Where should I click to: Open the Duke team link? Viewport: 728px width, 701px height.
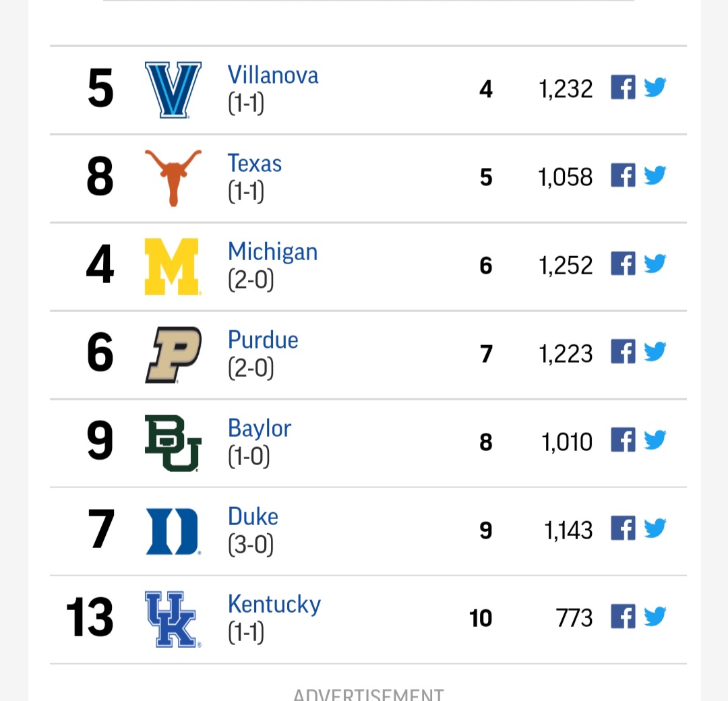(253, 516)
